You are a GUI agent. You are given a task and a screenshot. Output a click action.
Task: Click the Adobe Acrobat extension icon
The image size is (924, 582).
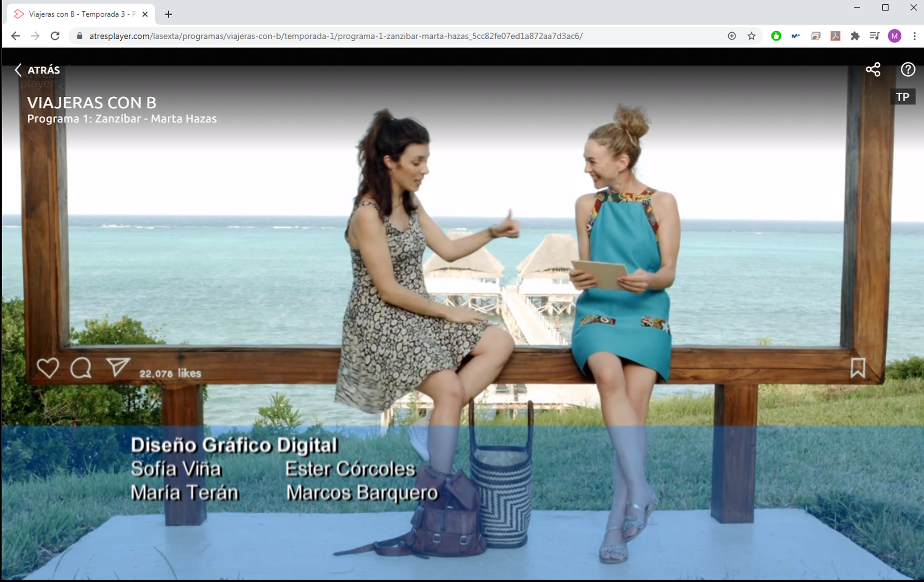pyautogui.click(x=835, y=36)
